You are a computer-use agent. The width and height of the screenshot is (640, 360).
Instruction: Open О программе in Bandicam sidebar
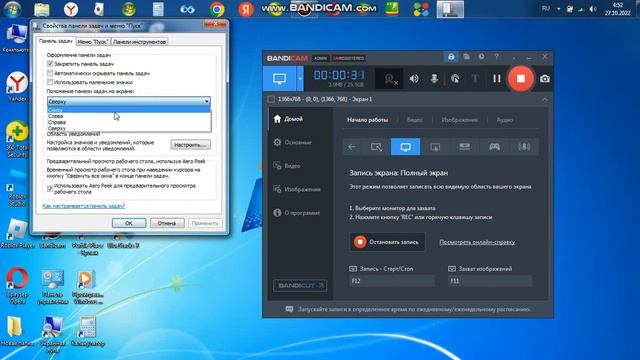point(296,213)
